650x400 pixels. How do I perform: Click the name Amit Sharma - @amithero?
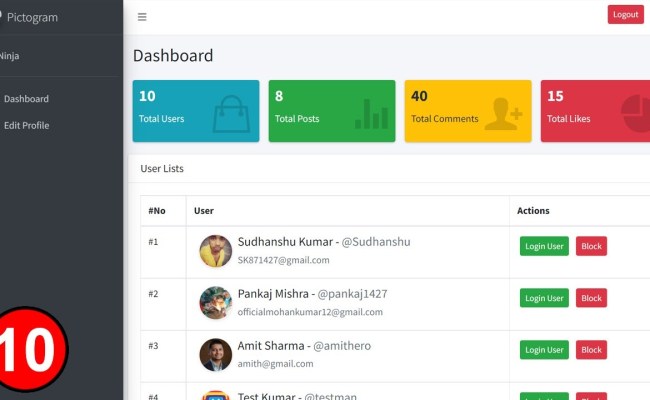tap(304, 346)
